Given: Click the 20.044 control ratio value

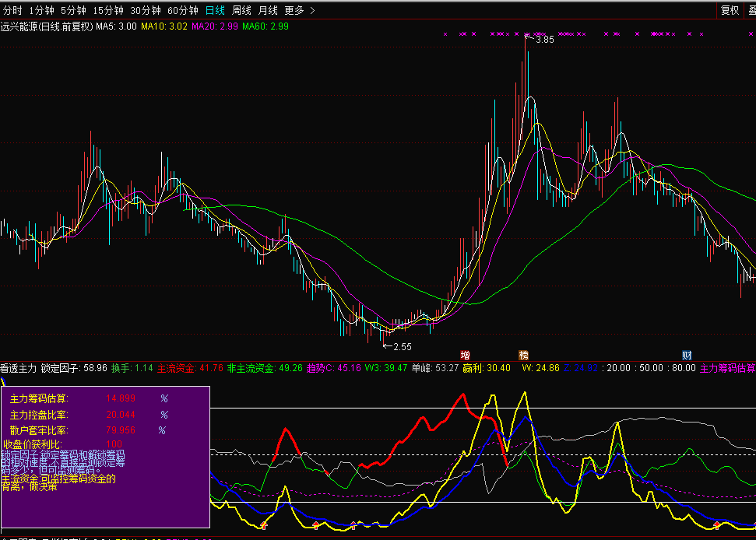Looking at the screenshot, I should 121,415.
